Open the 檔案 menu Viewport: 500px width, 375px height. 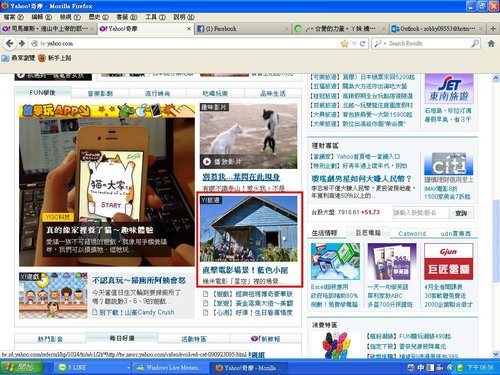click(14, 17)
